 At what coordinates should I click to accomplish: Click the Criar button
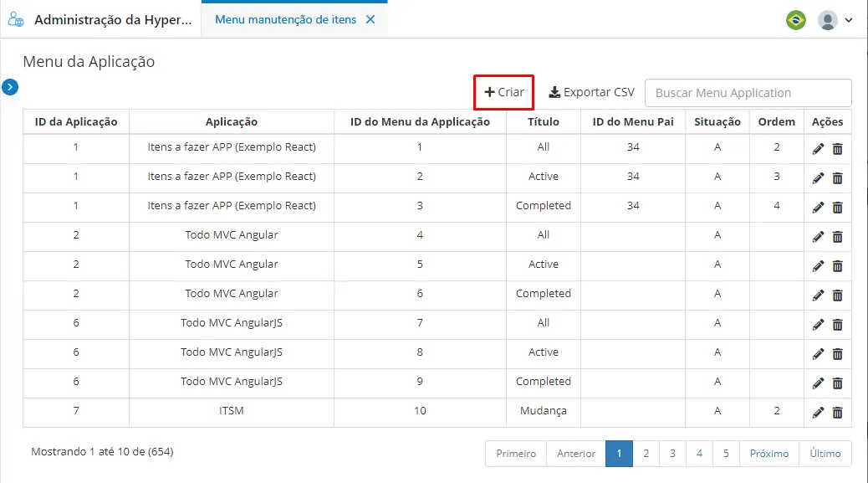(503, 92)
